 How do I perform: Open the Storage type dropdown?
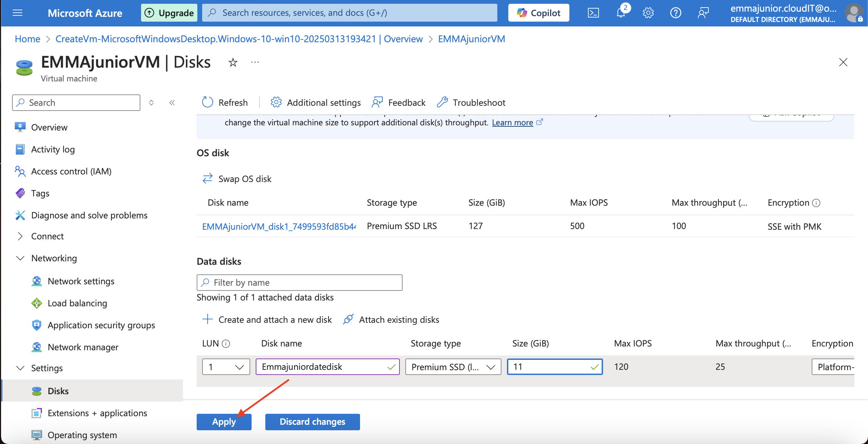point(453,367)
